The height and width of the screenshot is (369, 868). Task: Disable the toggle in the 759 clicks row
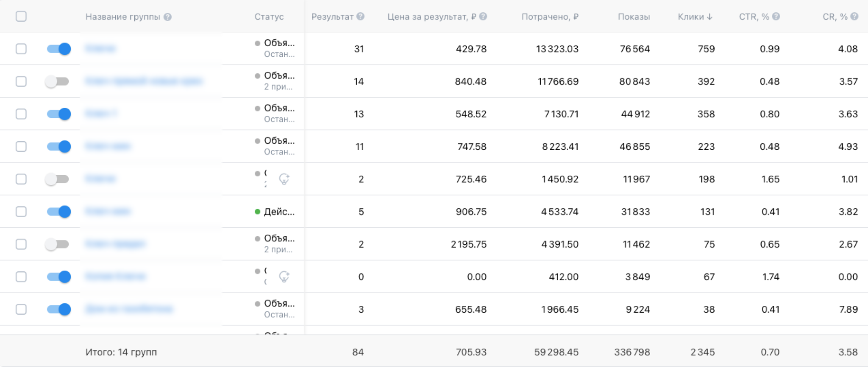(58, 49)
